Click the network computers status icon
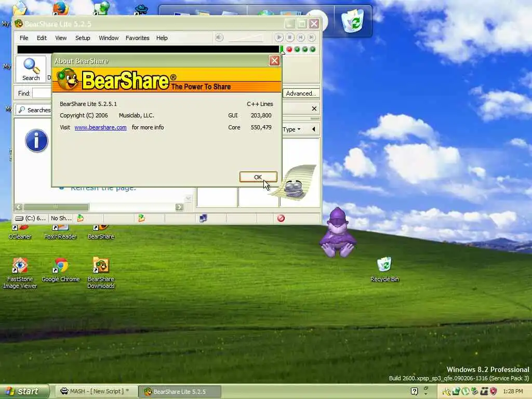The width and height of the screenshot is (532, 399). point(203,218)
